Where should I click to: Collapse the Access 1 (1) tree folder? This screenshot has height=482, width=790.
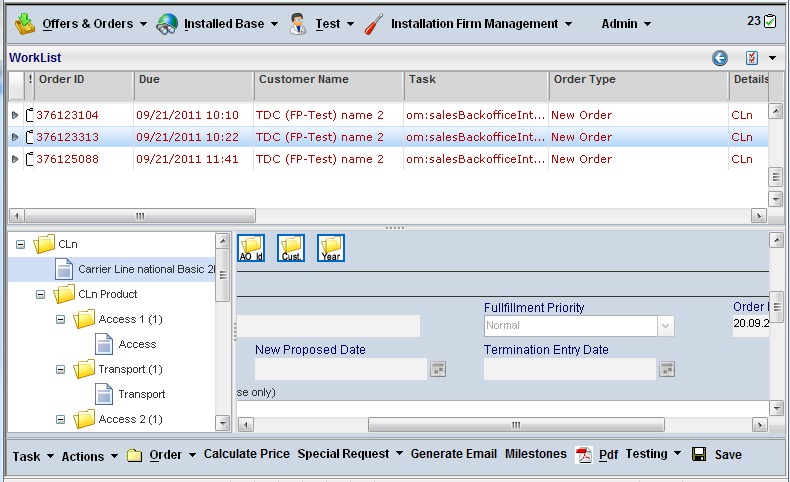[60, 320]
